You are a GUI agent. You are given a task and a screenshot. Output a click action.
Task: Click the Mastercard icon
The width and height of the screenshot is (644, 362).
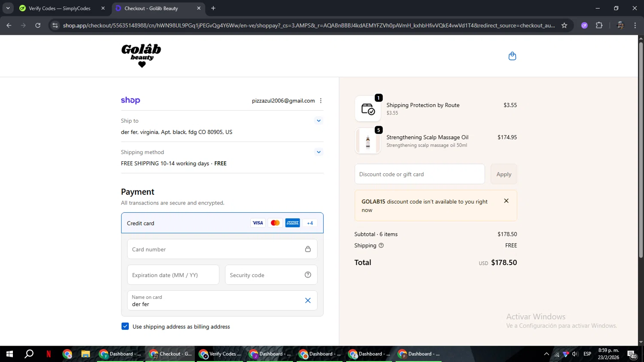coord(275,223)
